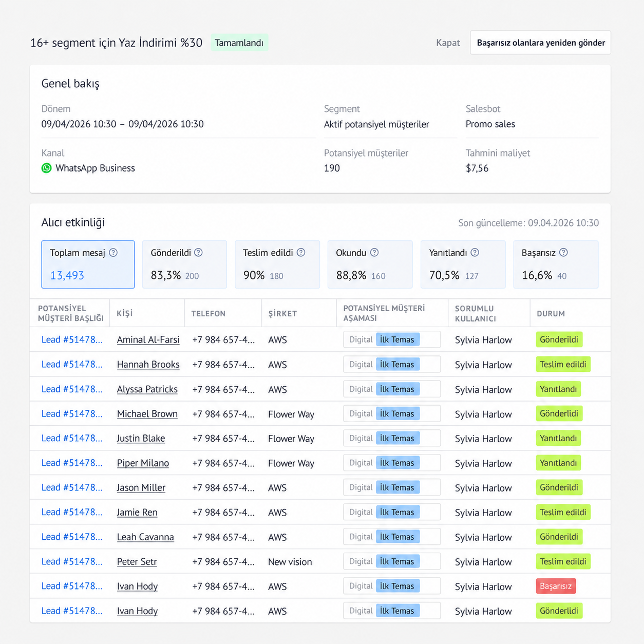644x644 pixels.
Task: Click the Durum column header
Action: (x=551, y=313)
